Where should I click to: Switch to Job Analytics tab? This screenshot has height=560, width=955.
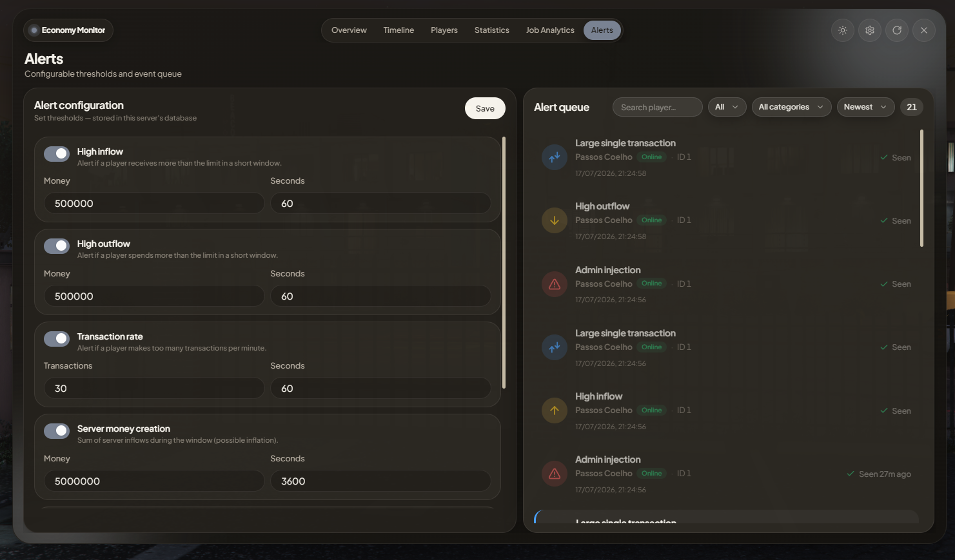pos(550,30)
